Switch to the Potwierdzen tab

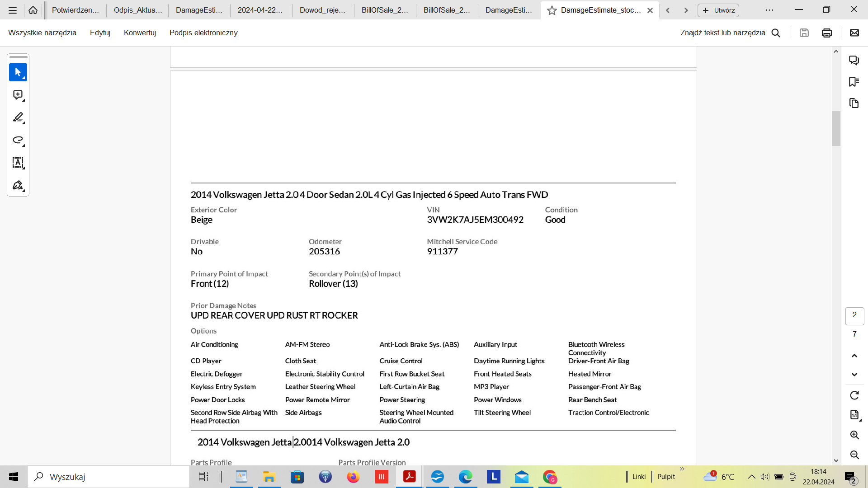pos(75,10)
